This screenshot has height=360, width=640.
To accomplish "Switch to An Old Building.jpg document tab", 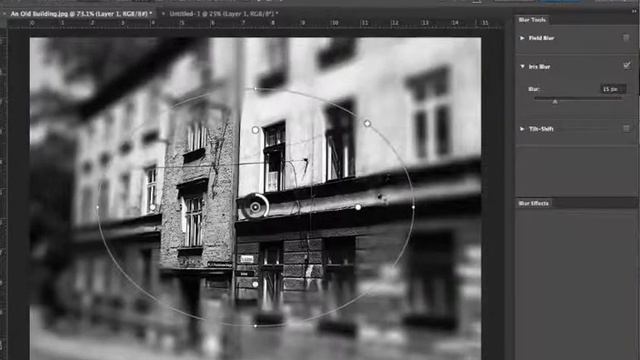I will 80,13.
